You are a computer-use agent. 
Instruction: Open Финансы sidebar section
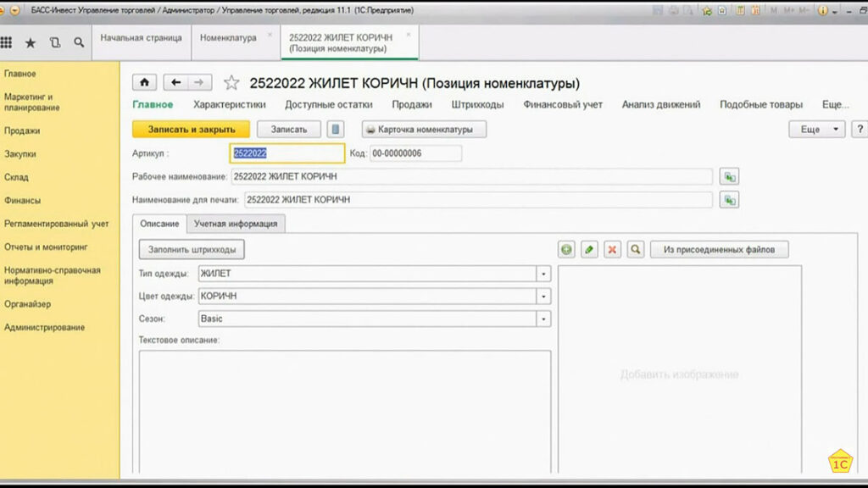[x=22, y=200]
